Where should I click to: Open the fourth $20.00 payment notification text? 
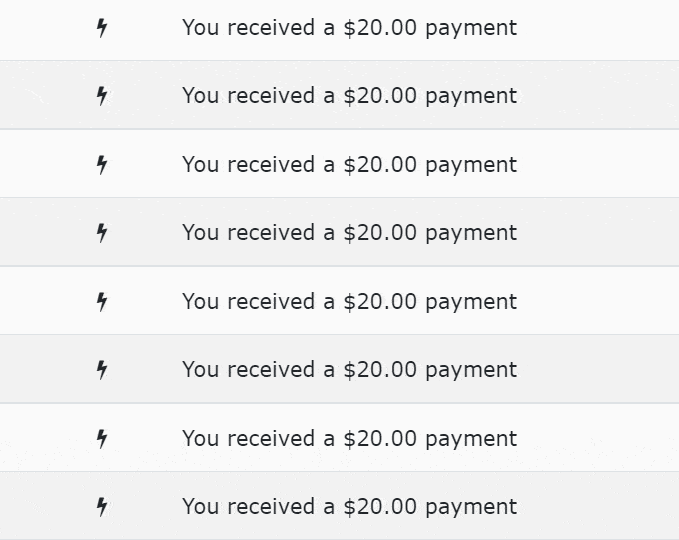tap(349, 233)
